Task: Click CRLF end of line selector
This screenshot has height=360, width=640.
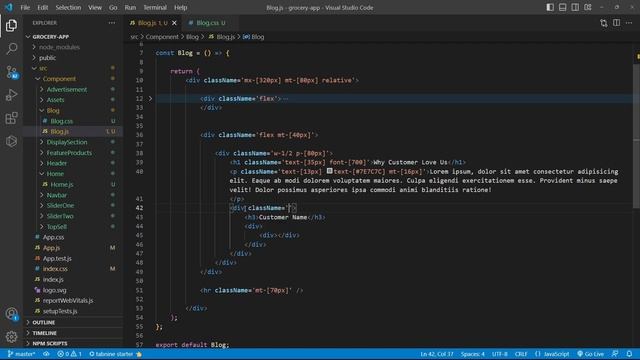Action: pos(521,354)
